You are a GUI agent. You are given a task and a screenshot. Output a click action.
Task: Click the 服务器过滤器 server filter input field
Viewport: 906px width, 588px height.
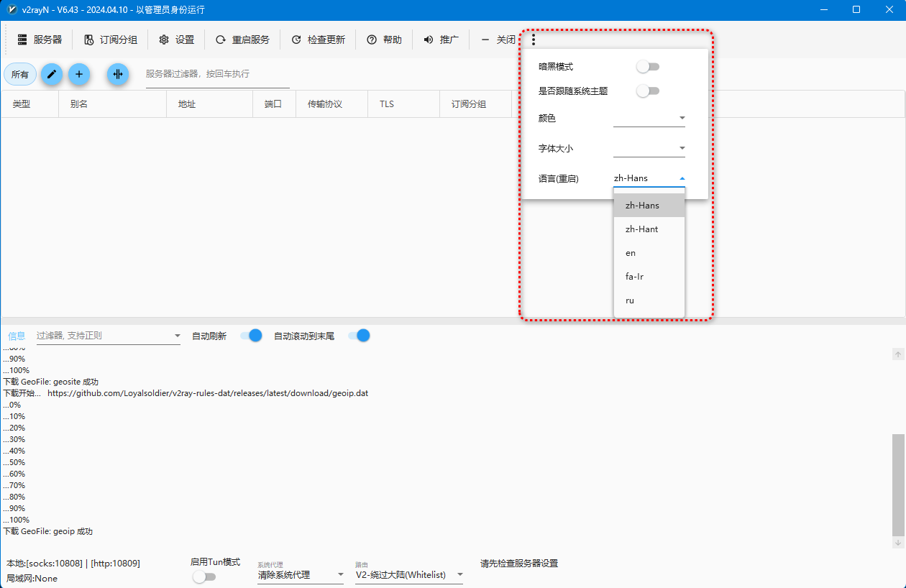(217, 74)
